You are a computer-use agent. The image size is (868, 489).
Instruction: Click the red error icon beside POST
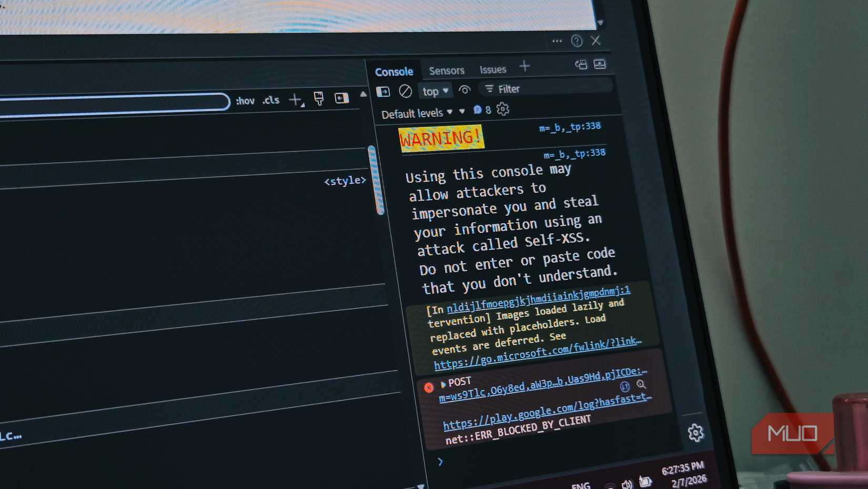[429, 388]
